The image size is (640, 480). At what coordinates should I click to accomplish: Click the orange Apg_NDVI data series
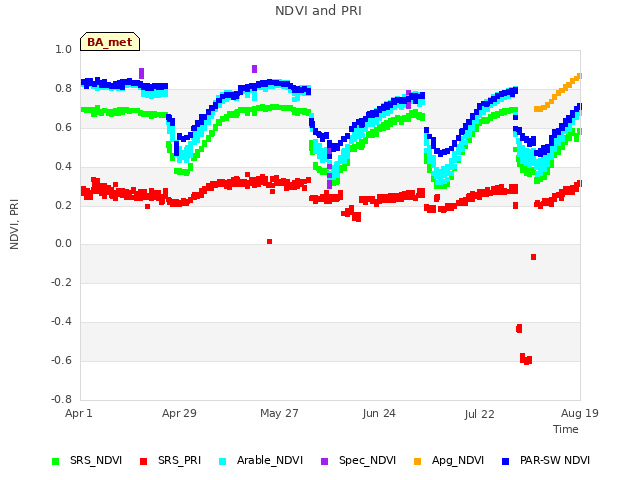coord(558,93)
